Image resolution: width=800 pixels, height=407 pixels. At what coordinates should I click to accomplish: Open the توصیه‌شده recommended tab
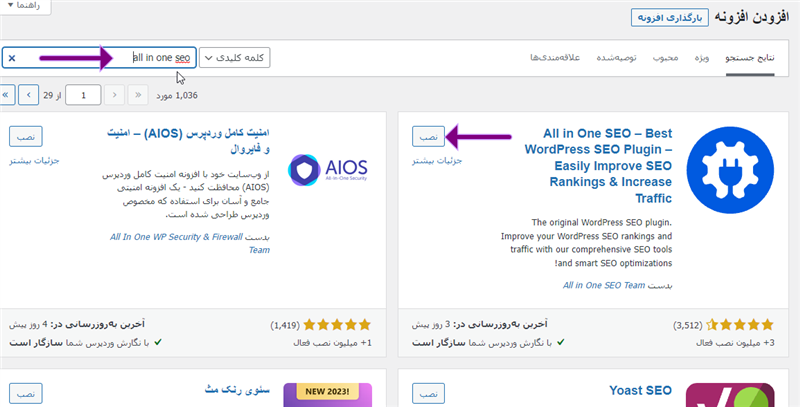click(616, 58)
